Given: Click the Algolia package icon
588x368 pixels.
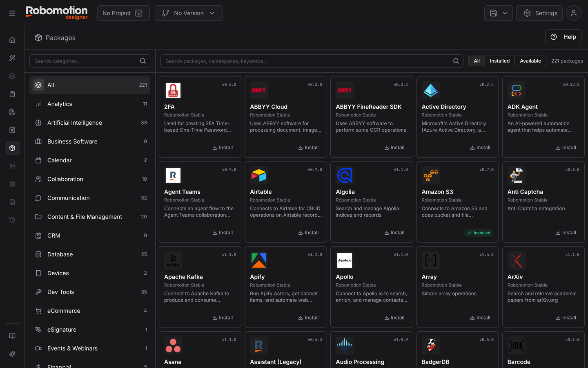Looking at the screenshot, I should [x=345, y=175].
